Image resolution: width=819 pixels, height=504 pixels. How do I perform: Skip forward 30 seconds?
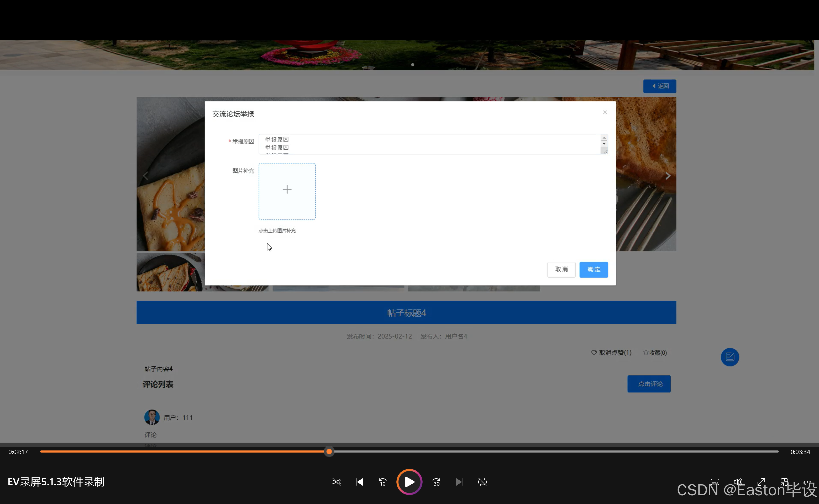coord(436,482)
